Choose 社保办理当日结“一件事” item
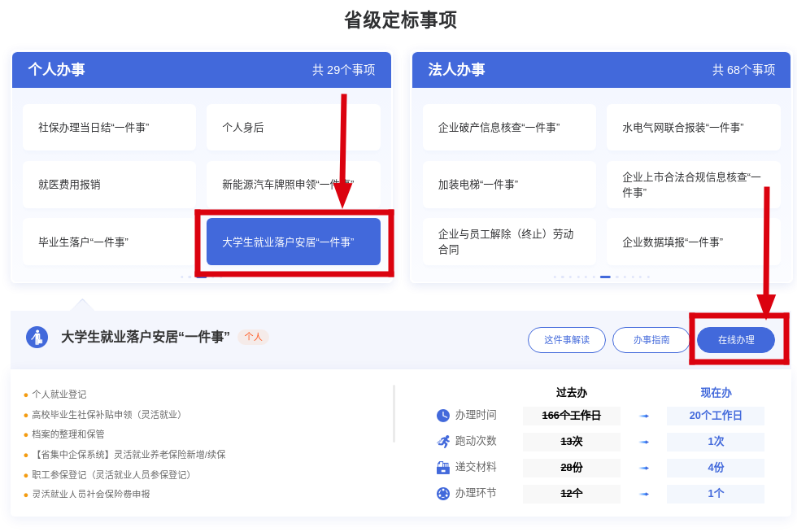Viewport: 797px width, 532px height. (x=109, y=128)
